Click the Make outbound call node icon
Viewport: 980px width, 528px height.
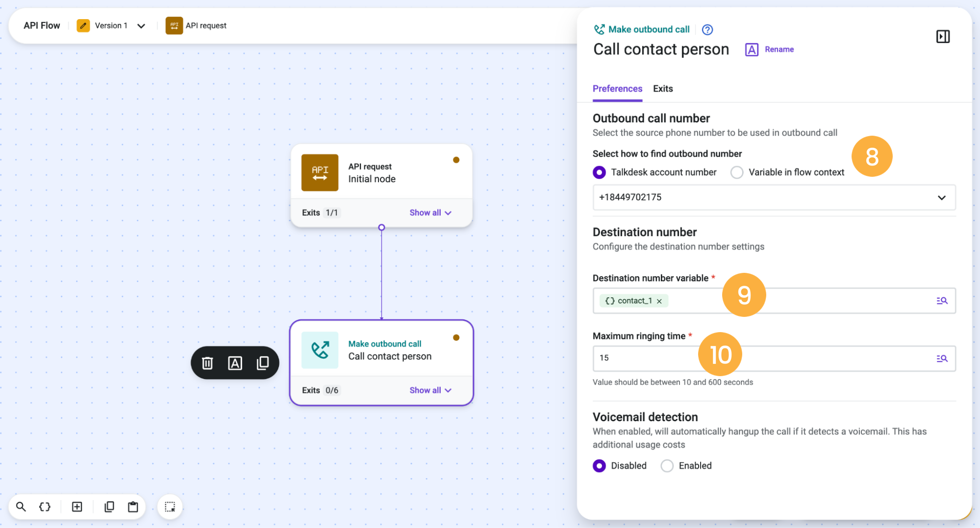click(320, 350)
